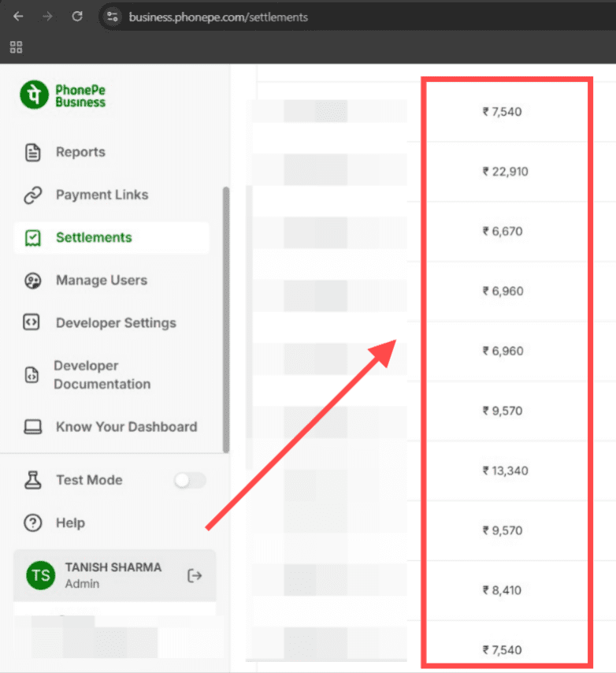Click the Know Your Dashboard laptop icon
The height and width of the screenshot is (673, 616).
click(32, 427)
